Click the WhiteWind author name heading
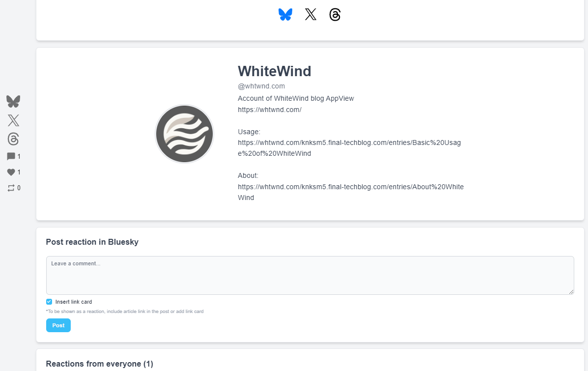The width and height of the screenshot is (588, 371). (x=274, y=71)
